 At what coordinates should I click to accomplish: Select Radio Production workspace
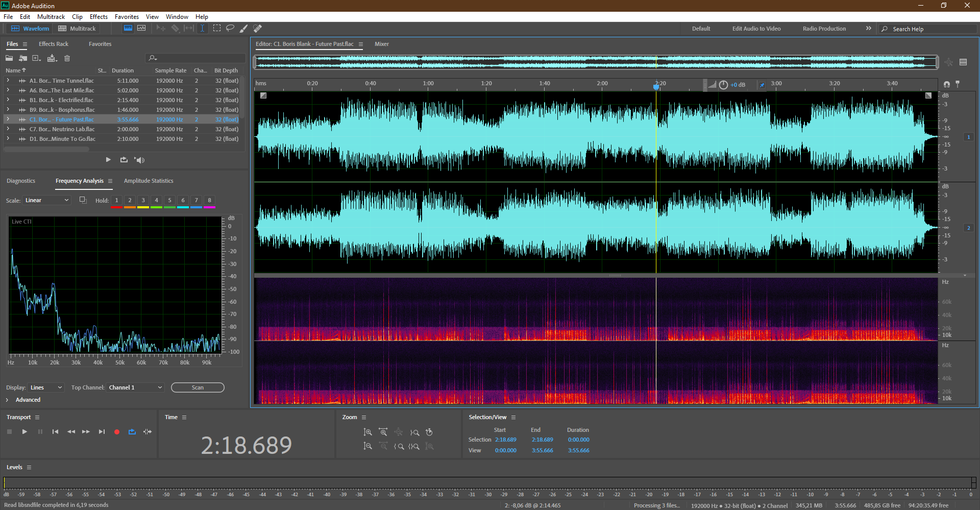coord(824,29)
